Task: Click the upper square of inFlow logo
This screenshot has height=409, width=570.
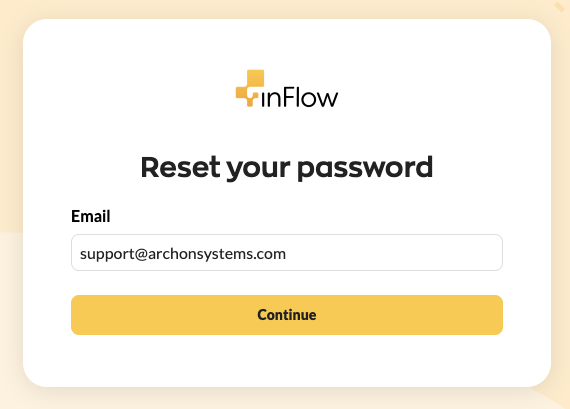Action: tap(256, 78)
